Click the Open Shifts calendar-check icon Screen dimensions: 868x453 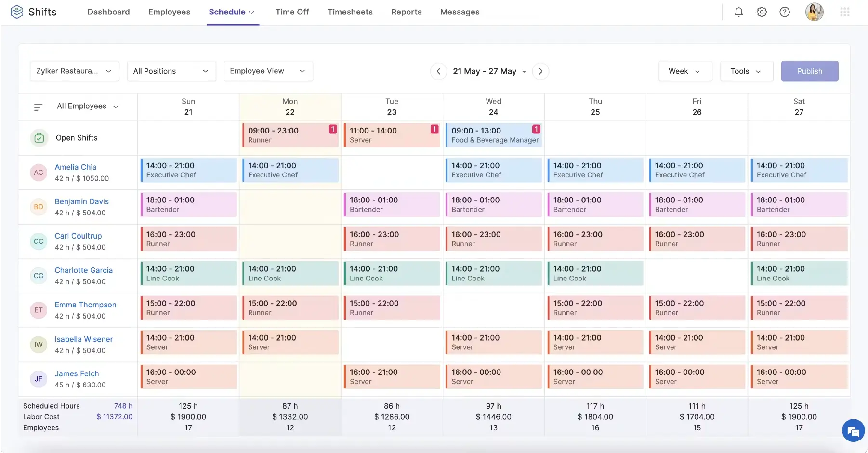click(x=39, y=138)
